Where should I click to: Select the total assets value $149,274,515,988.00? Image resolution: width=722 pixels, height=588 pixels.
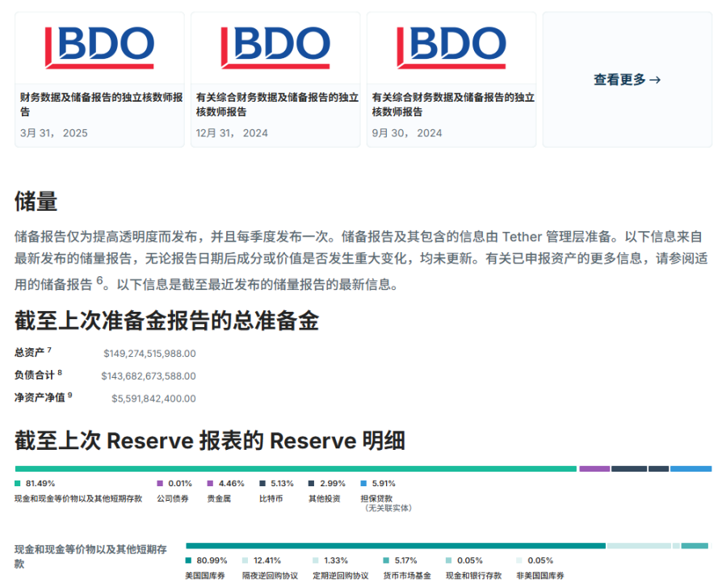pyautogui.click(x=149, y=354)
